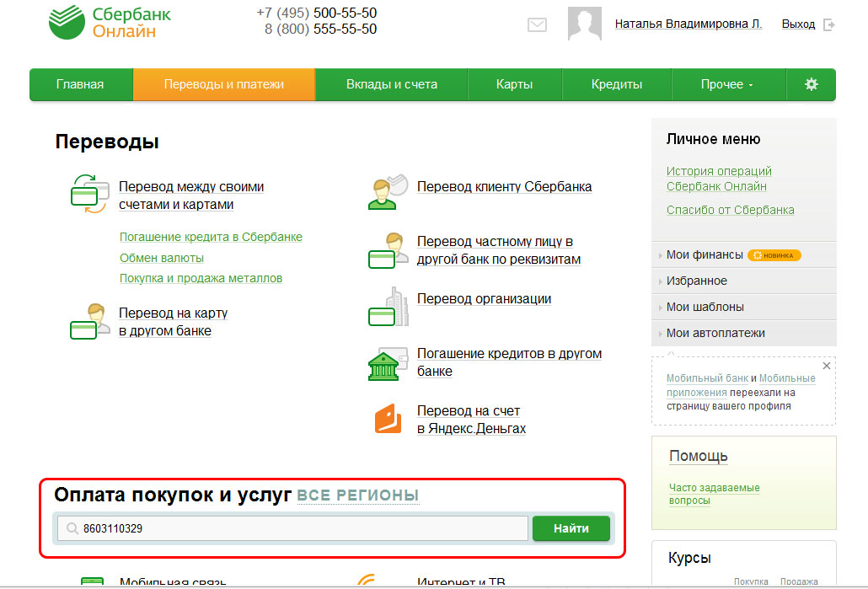Image resolution: width=868 pixels, height=589 pixels.
Task: Open Погашение кредита в Сбербанке link
Action: click(211, 237)
